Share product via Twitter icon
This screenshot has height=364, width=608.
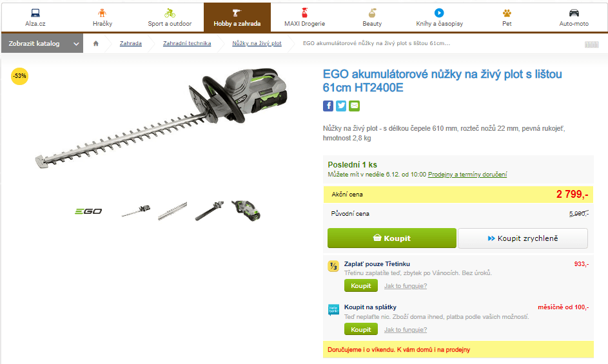[341, 106]
